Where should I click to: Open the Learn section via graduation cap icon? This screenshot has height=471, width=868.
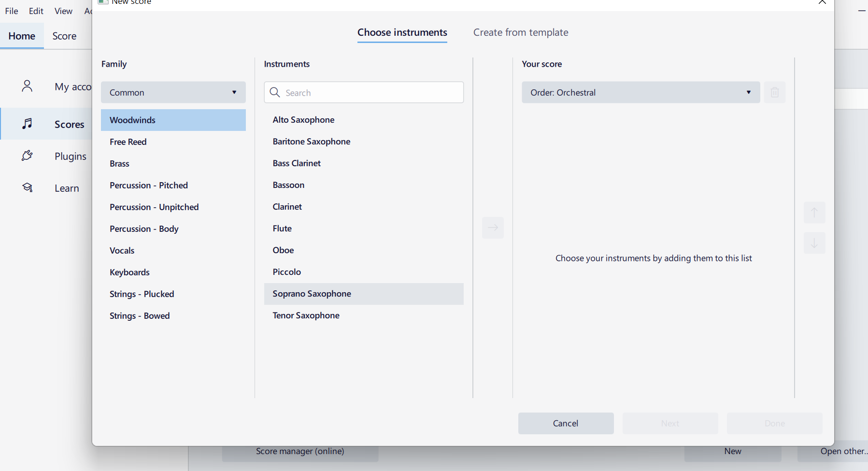[28, 187]
